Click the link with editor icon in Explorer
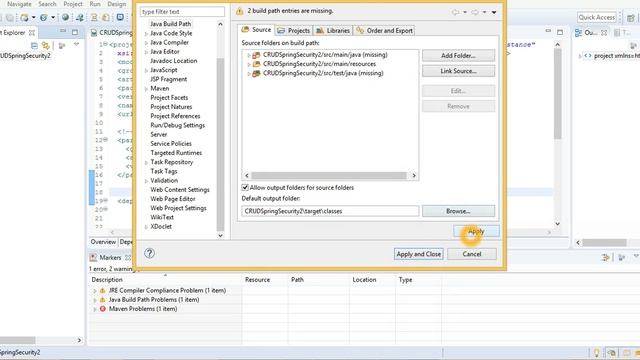 (46, 46)
